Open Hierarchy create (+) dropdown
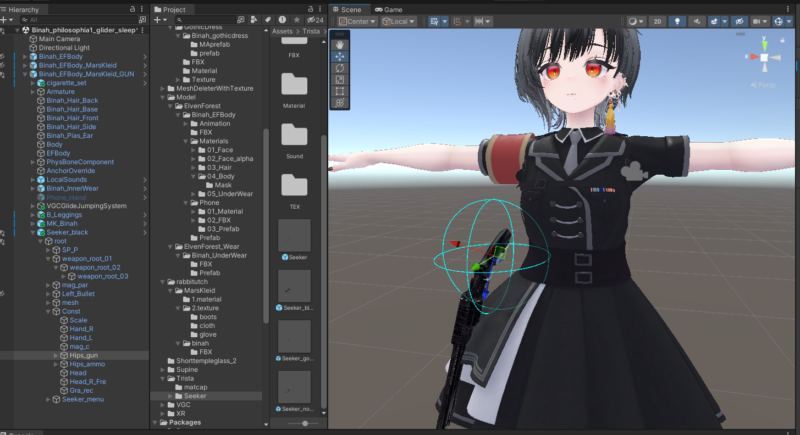The height and width of the screenshot is (435, 800). click(6, 20)
